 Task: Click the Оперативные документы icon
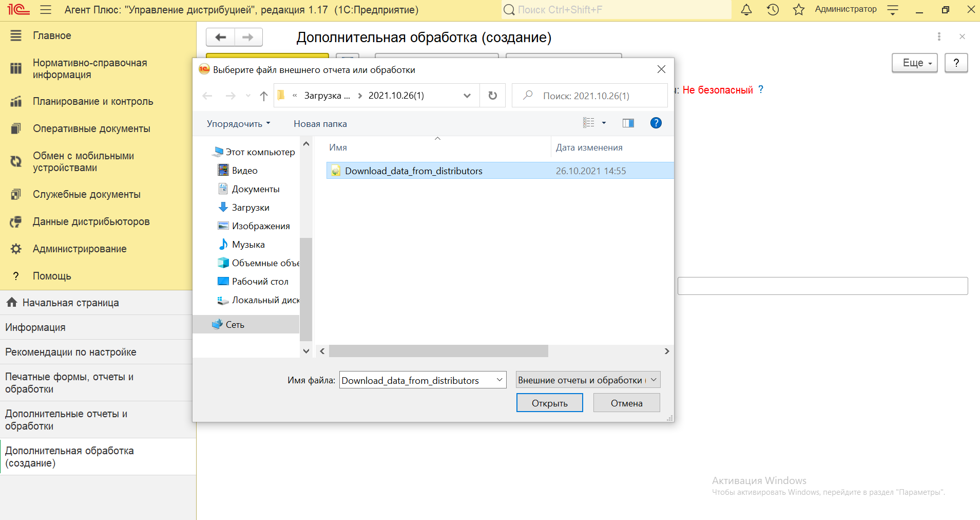click(16, 128)
